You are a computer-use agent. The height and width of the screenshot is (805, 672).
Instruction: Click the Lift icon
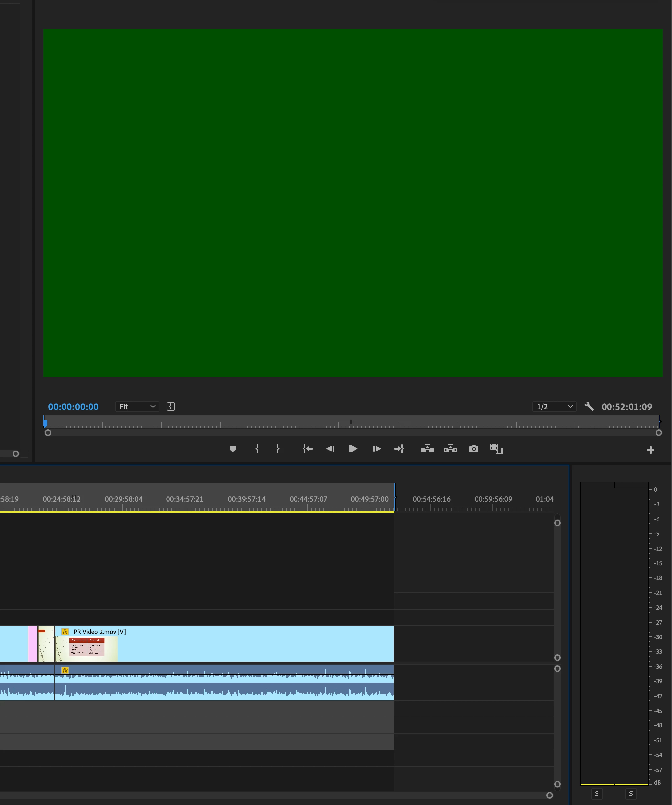tap(427, 449)
